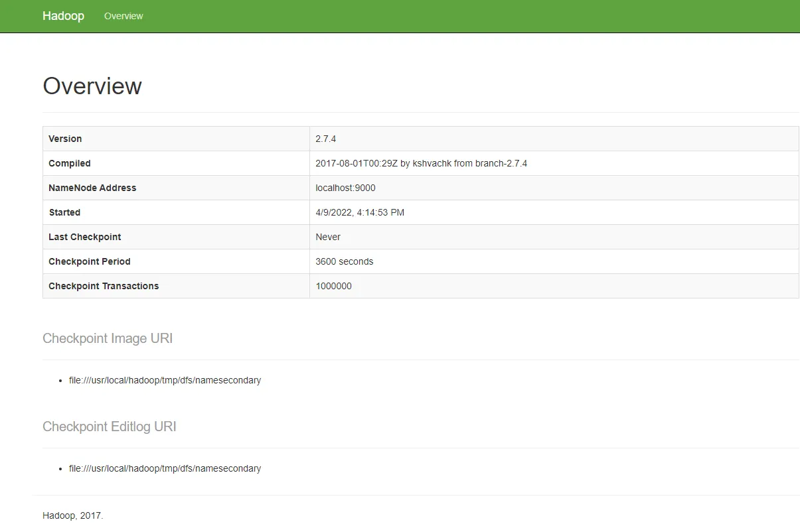Click the Never value for Last Checkpoint
Image resolution: width=800 pixels, height=532 pixels.
328,237
